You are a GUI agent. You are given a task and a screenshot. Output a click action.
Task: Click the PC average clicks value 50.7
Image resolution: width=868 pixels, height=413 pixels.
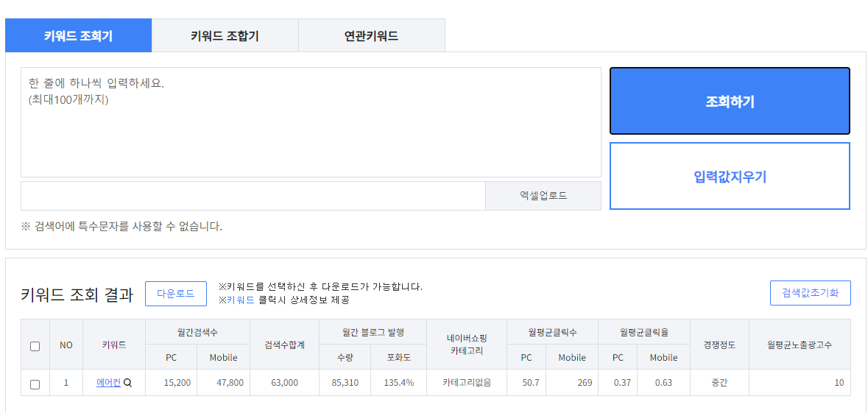tap(530, 383)
